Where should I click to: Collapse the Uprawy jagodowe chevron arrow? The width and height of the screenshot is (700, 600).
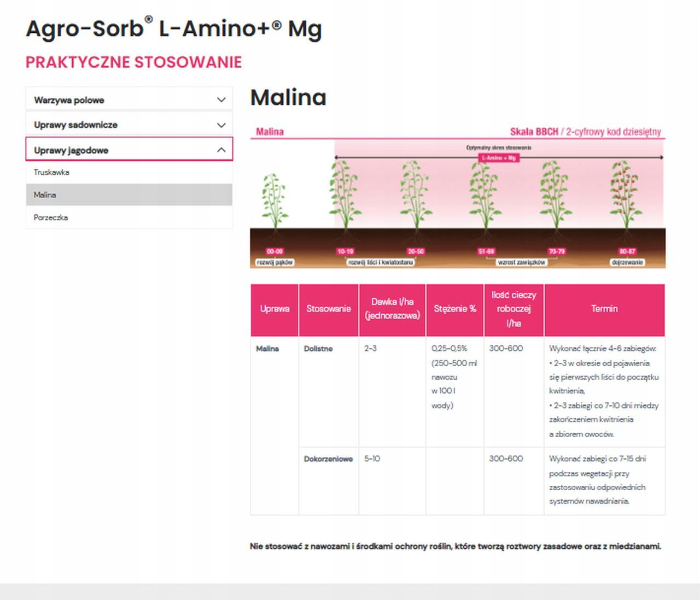tap(221, 150)
